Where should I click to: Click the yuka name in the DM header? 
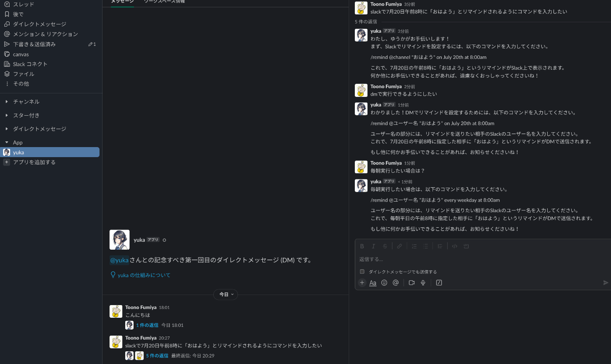point(139,240)
